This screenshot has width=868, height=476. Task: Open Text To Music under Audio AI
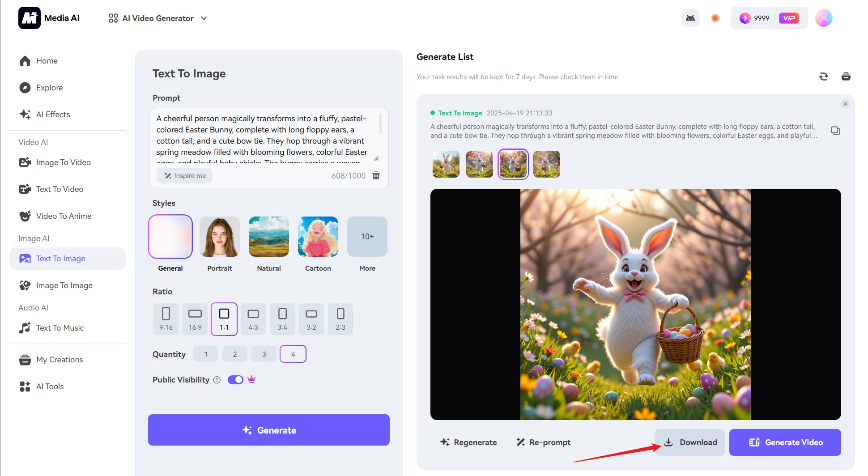point(60,327)
